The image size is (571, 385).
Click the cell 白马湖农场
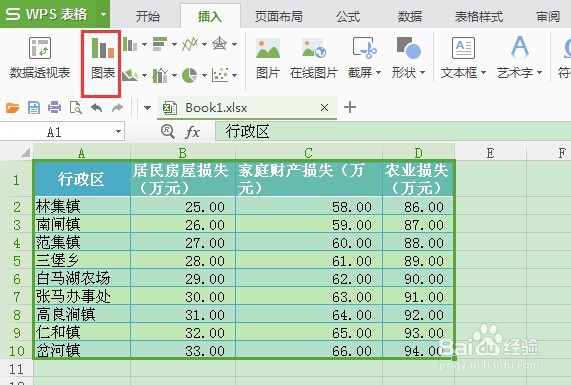click(82, 279)
